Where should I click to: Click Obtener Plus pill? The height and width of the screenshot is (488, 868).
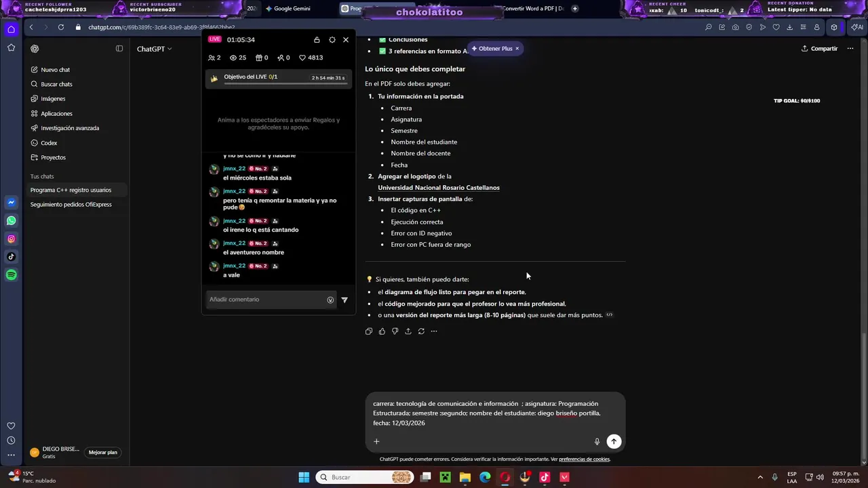492,49
